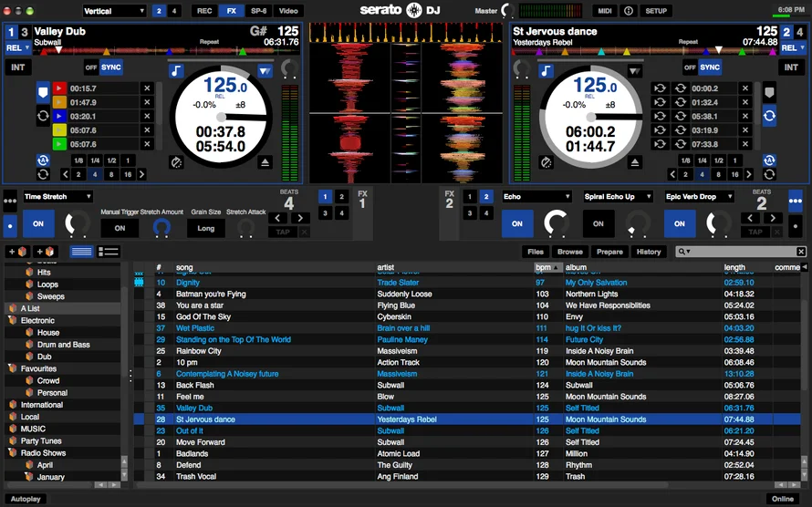
Task: Show cue points tab on left deck
Action: pos(43,93)
